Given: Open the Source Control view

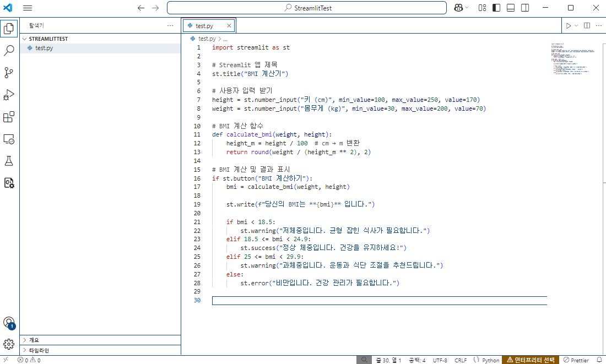Looking at the screenshot, I should [x=9, y=73].
